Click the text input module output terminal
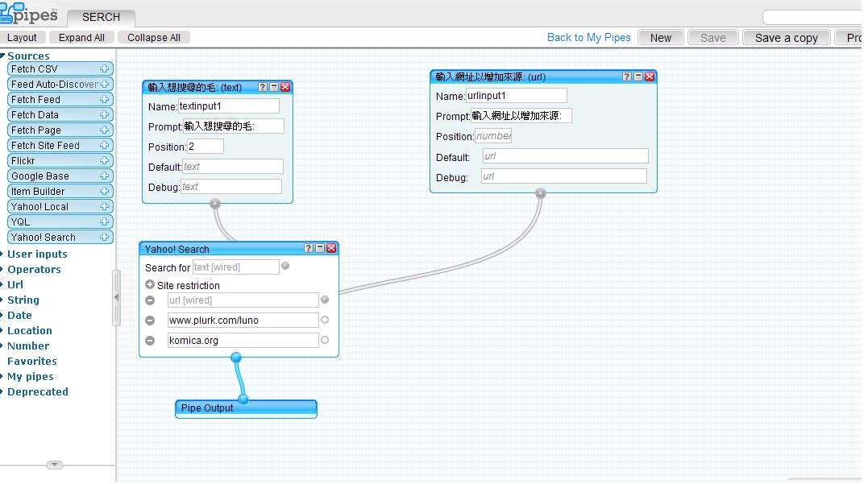The image size is (868, 484). point(215,204)
